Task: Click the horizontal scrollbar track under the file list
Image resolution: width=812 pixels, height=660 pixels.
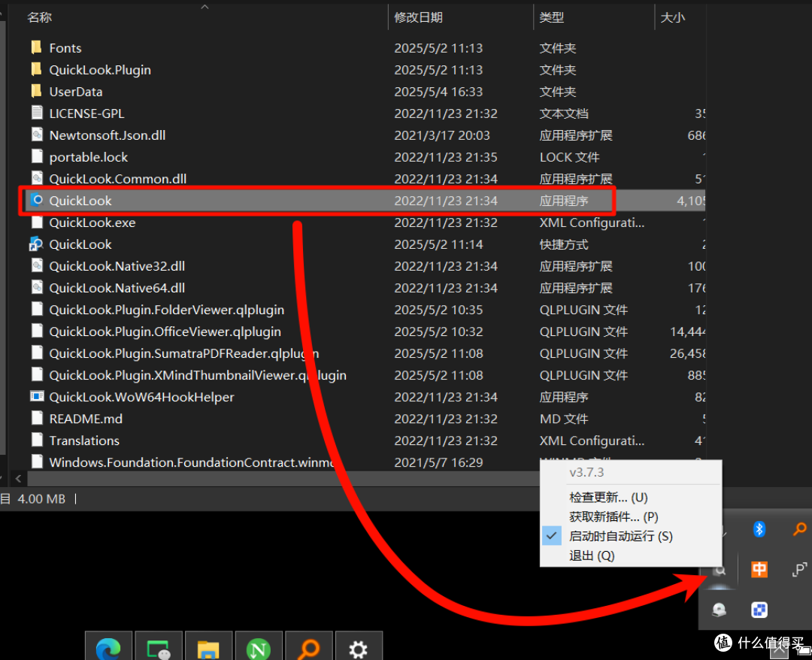Action: click(282, 478)
